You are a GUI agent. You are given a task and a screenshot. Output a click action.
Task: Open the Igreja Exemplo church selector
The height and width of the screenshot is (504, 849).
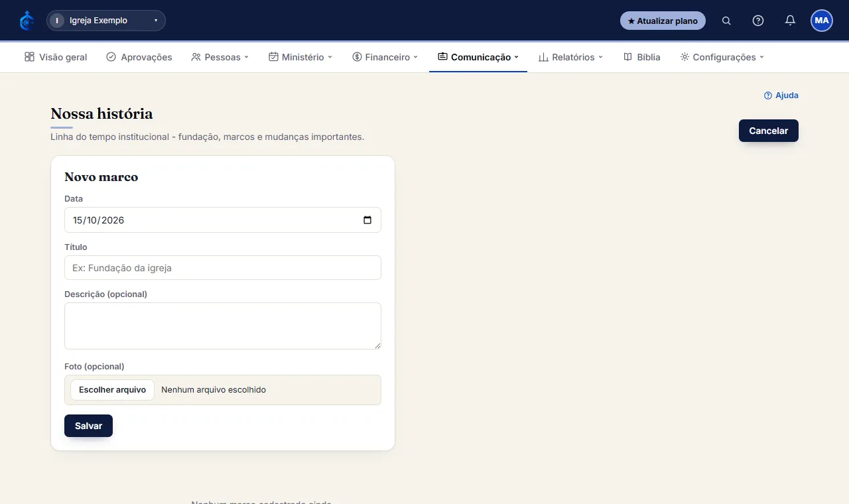106,21
